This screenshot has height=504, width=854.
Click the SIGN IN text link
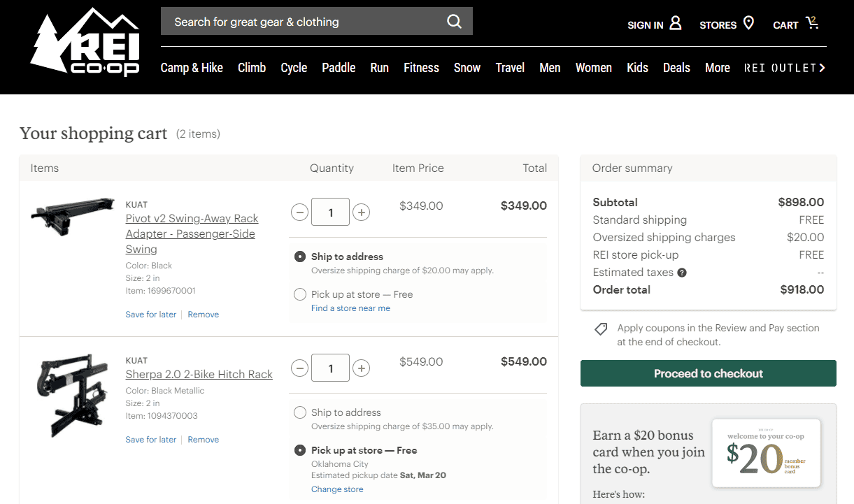point(645,25)
